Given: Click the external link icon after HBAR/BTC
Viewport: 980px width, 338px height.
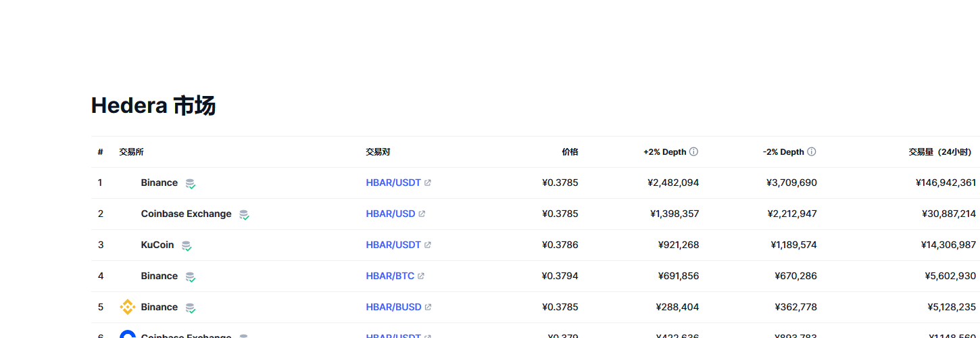Looking at the screenshot, I should coord(421,276).
